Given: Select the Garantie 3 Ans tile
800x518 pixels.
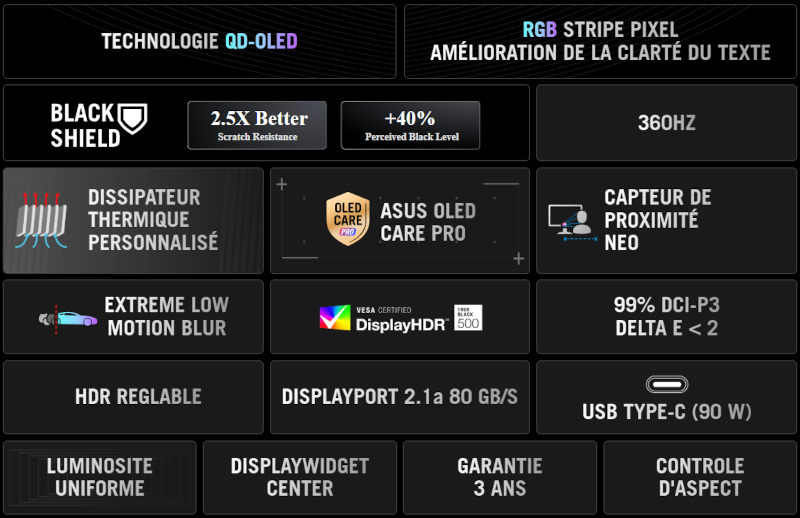Looking at the screenshot, I should [x=500, y=477].
